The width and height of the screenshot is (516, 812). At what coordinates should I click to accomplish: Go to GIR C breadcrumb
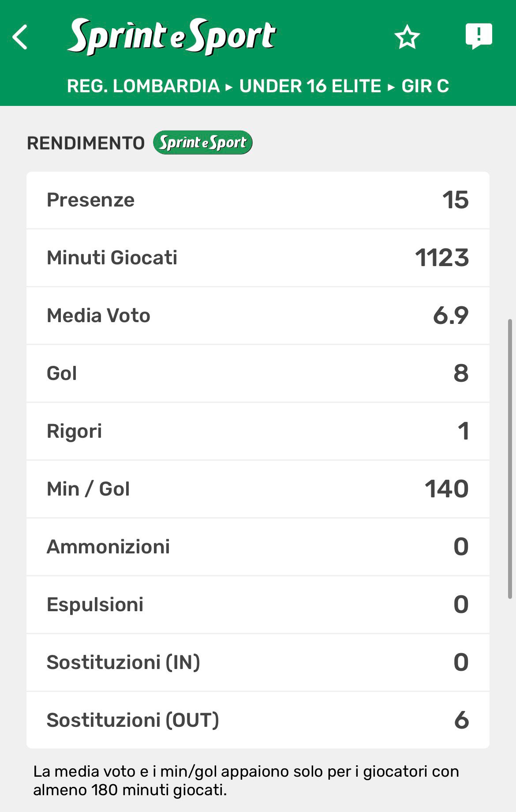(x=425, y=86)
